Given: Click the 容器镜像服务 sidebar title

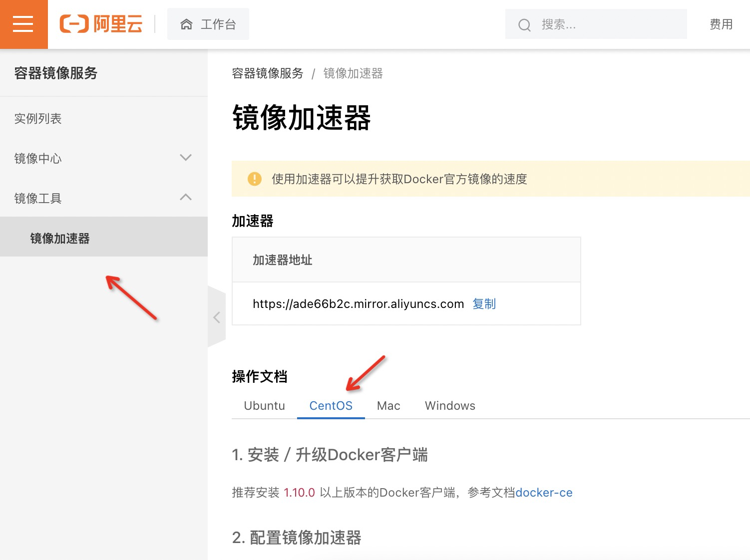Looking at the screenshot, I should [56, 73].
